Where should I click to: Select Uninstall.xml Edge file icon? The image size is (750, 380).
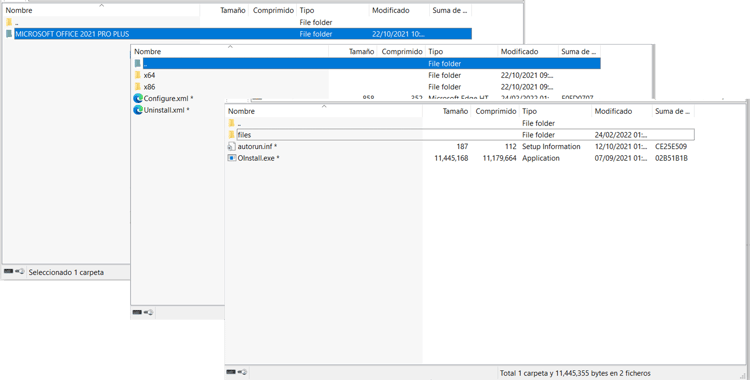[x=138, y=110]
